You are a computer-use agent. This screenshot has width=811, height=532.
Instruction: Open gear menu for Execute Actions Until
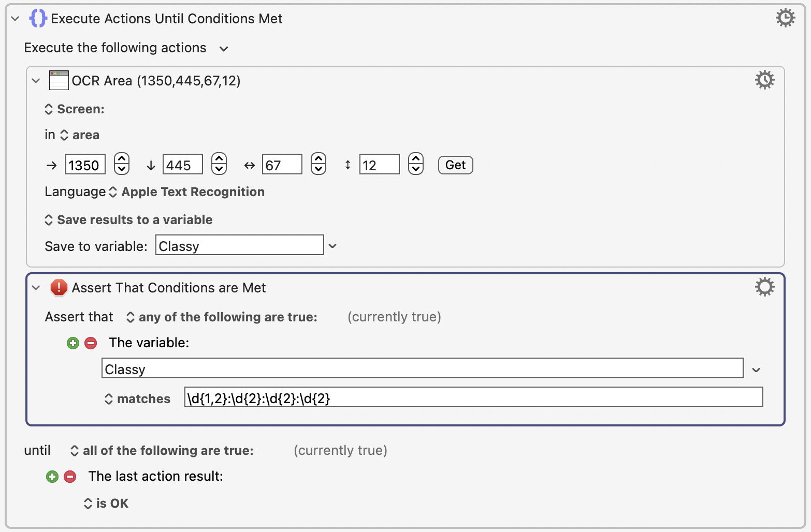[x=785, y=18]
